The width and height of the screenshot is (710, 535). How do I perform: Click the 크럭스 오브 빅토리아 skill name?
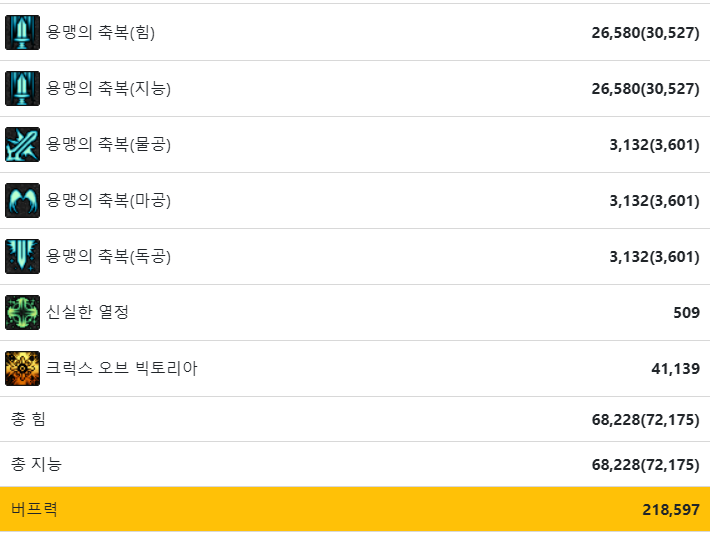click(122, 368)
